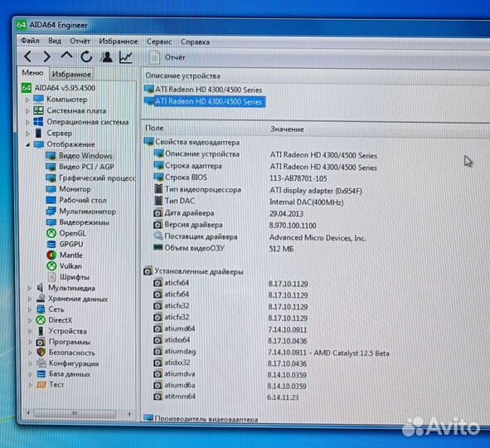This screenshot has width=490, height=448.
Task: Select the GPGPU icon in tree
Action: tap(51, 244)
